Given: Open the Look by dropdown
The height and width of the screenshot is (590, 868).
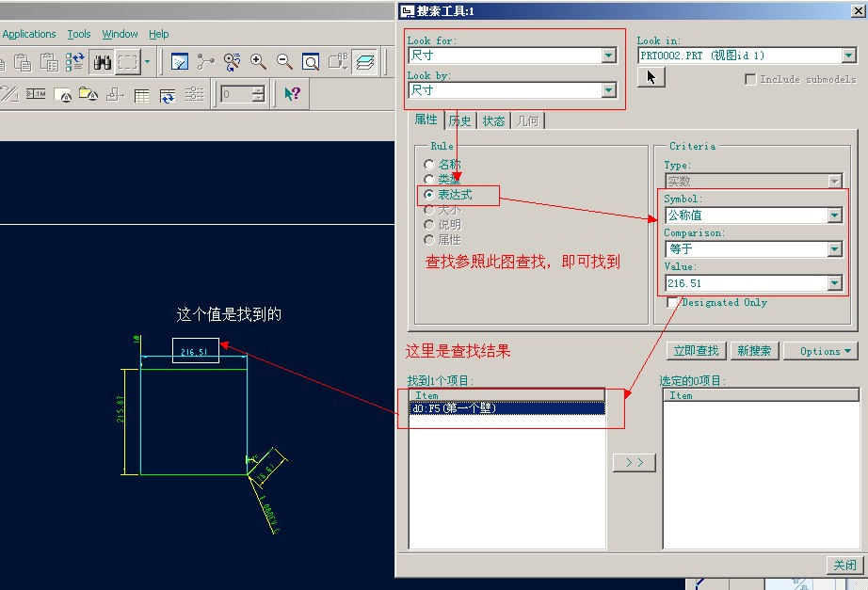Looking at the screenshot, I should pyautogui.click(x=609, y=90).
